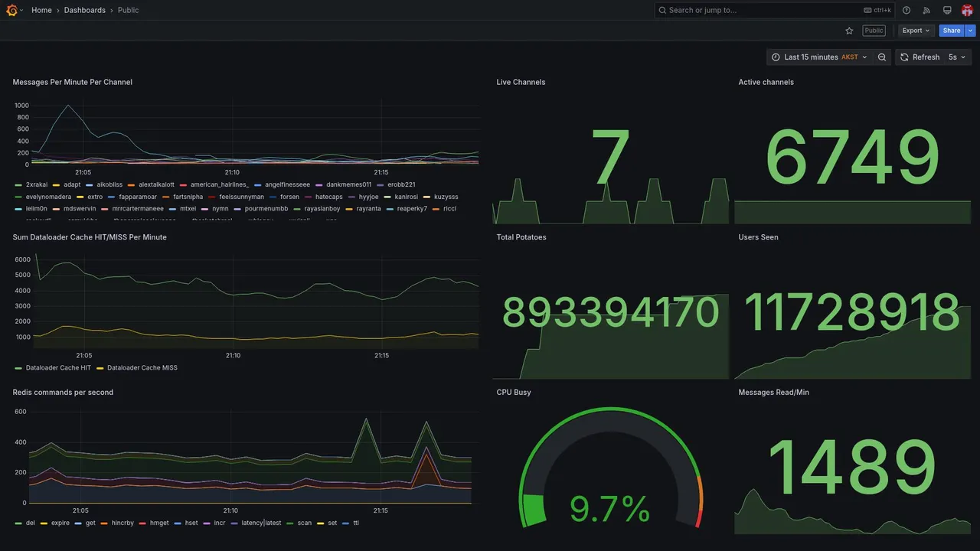
Task: Click the Grafana logo icon
Action: (11, 10)
